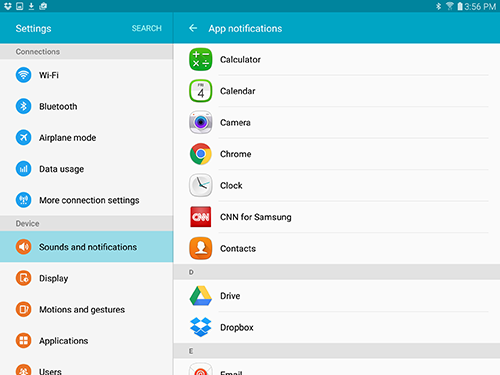Open Calendar notification settings label
This screenshot has height=375, width=500.
point(237,91)
